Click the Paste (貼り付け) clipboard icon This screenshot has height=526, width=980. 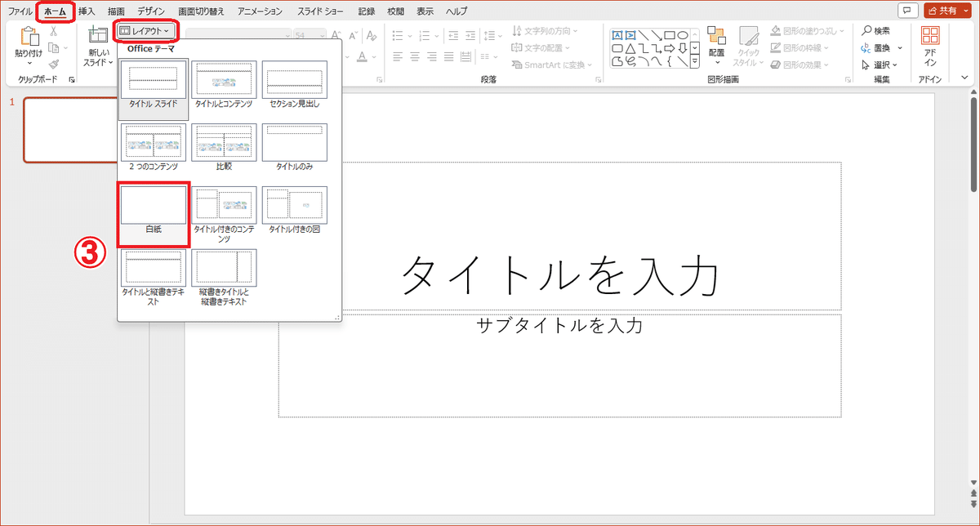click(x=30, y=38)
